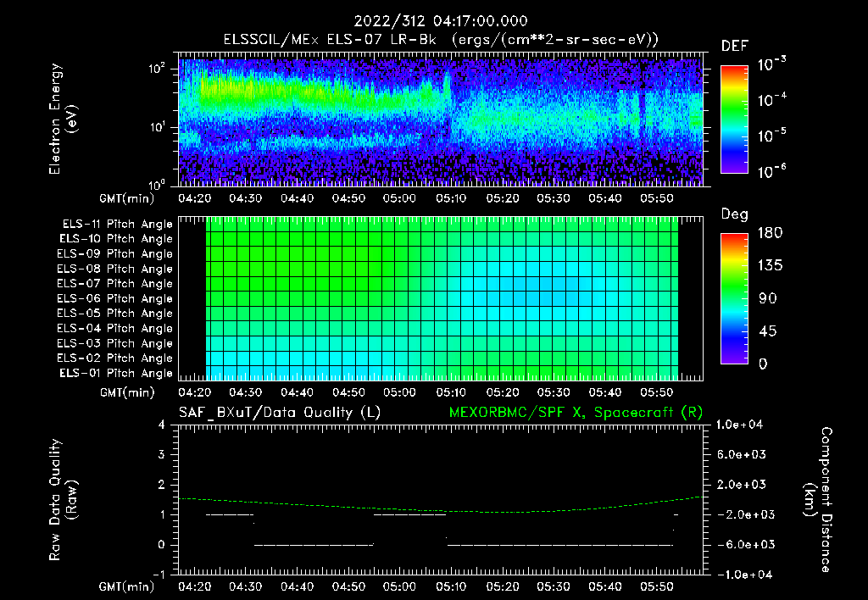Viewport: 868px width, 600px height.
Task: Click 05:10 under the electron energy spectrogram
Action: pyautogui.click(x=451, y=198)
